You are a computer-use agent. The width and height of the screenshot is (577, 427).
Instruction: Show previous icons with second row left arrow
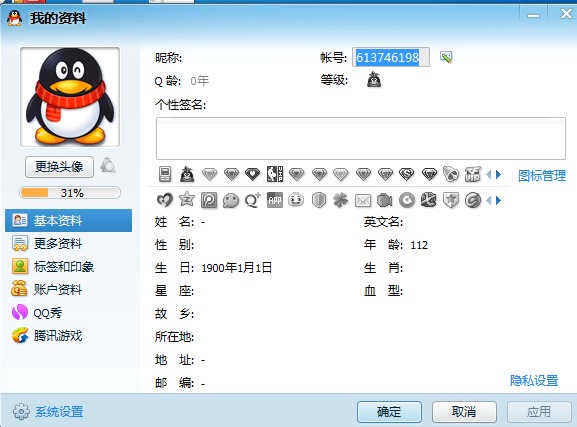489,201
